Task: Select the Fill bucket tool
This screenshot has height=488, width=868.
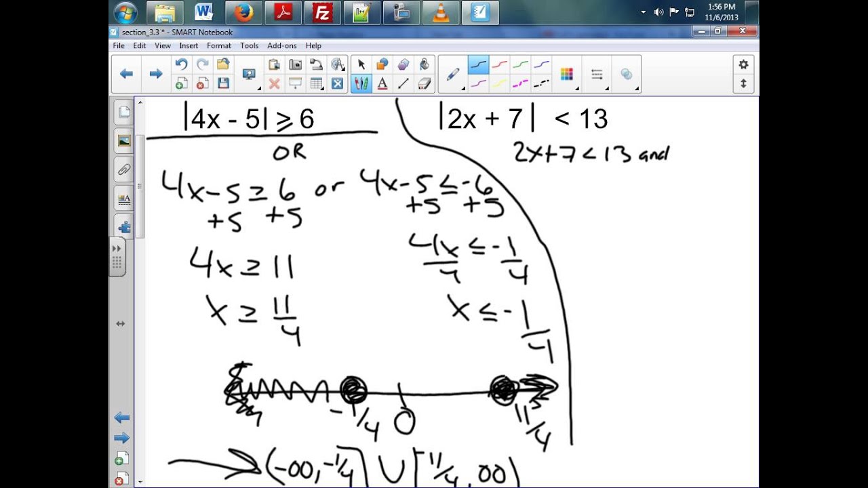Action: pyautogui.click(x=425, y=64)
